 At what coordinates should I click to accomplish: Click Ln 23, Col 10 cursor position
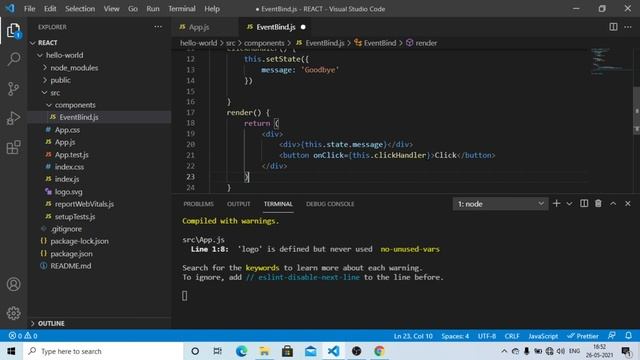click(x=413, y=336)
